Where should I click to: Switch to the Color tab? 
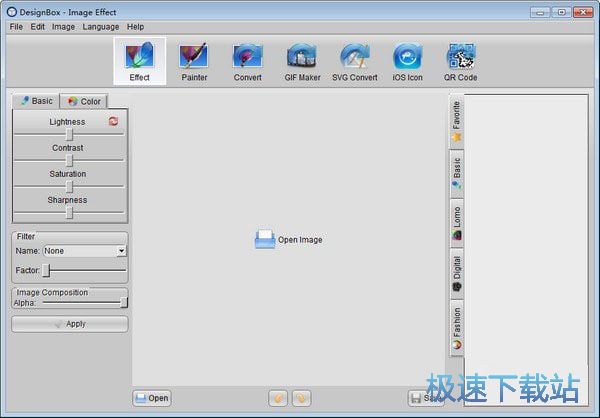(84, 101)
